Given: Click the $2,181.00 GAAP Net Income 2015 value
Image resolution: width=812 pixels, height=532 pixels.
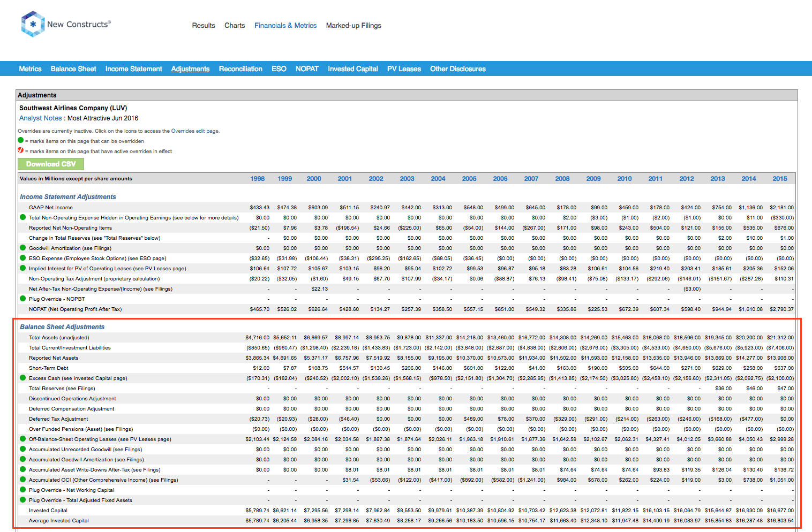Looking at the screenshot, I should tap(781, 208).
